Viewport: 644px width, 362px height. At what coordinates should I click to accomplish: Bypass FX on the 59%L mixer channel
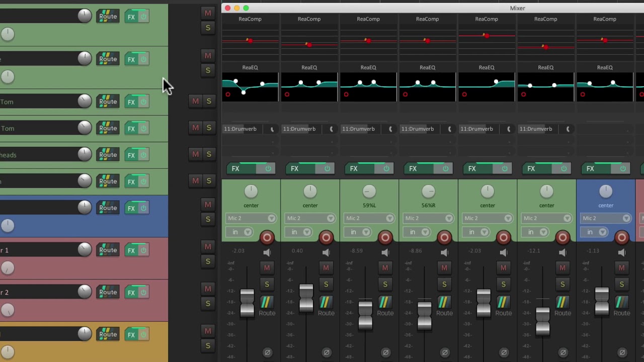(386, 169)
